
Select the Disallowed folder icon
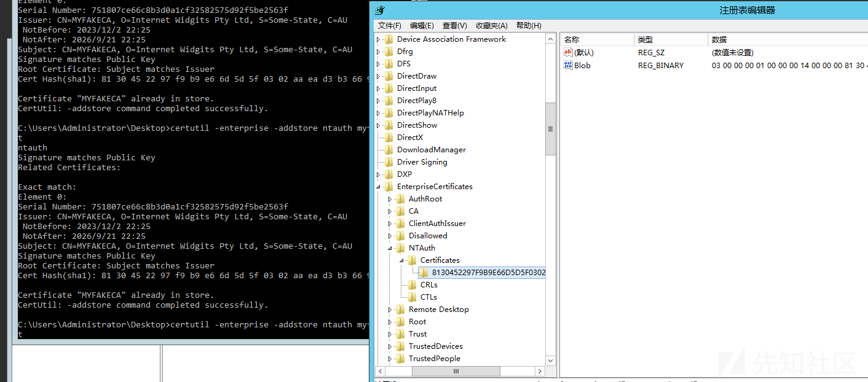[x=400, y=236]
